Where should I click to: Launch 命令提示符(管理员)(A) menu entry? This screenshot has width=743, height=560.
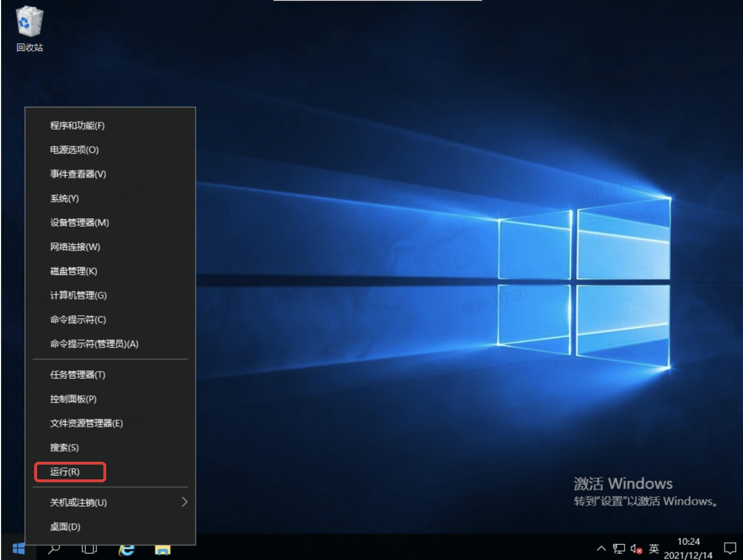pyautogui.click(x=110, y=344)
